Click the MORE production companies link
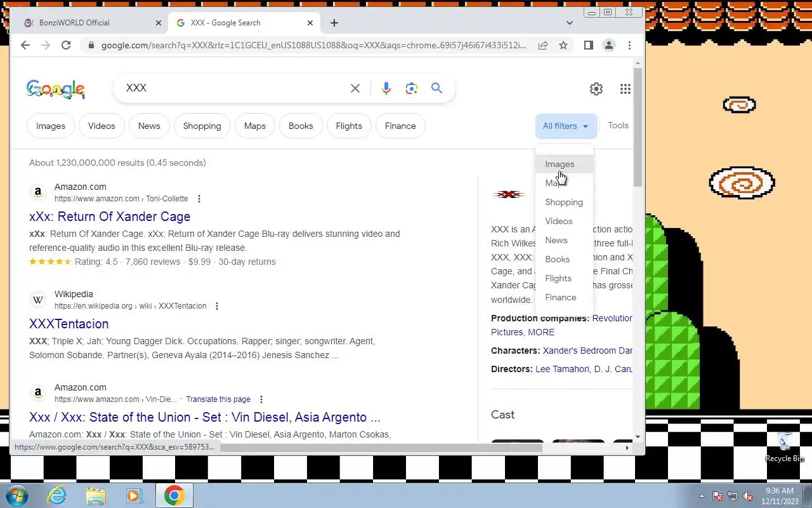Screen dimensions: 812x508 click(x=541, y=332)
